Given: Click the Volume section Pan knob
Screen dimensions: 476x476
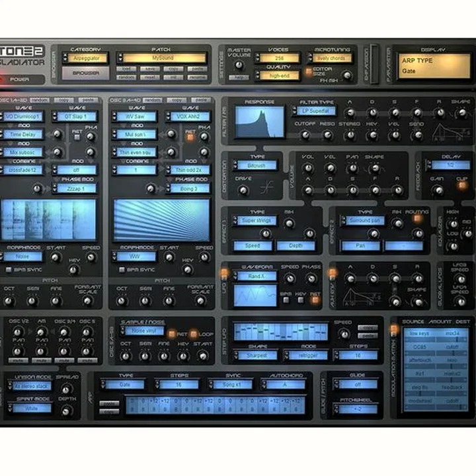Looking at the screenshot, I should [352, 168].
